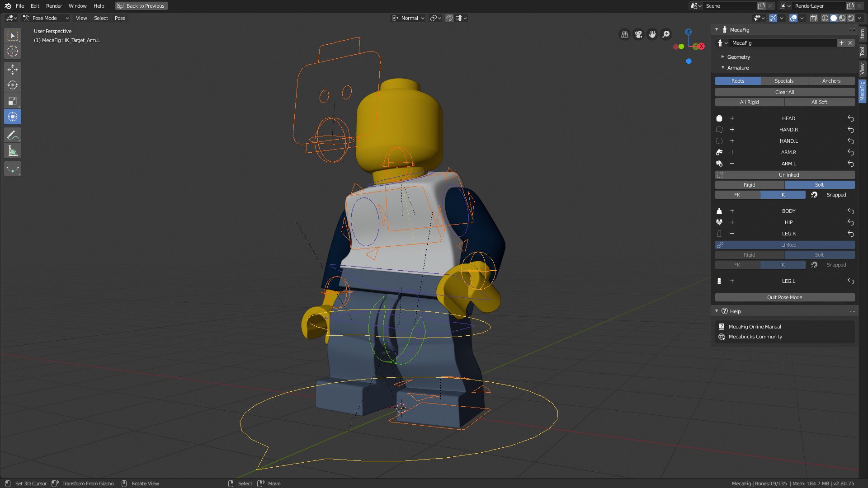Toggle show overlays button
Screen dimensions: 868x488
click(793, 18)
